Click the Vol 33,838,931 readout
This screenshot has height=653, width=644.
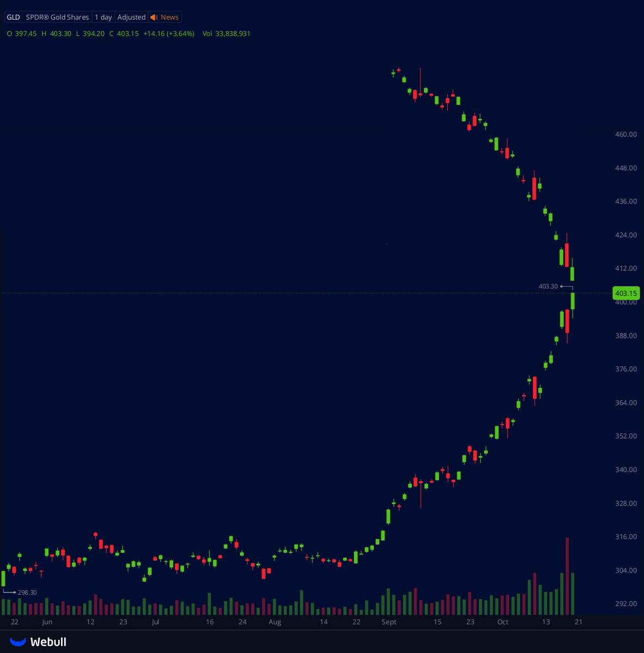tap(226, 34)
